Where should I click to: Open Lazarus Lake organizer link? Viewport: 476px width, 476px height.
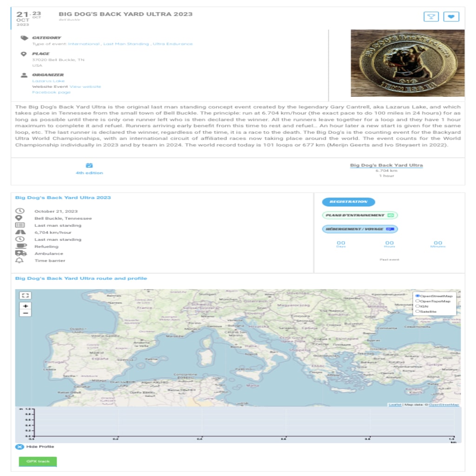pyautogui.click(x=48, y=81)
